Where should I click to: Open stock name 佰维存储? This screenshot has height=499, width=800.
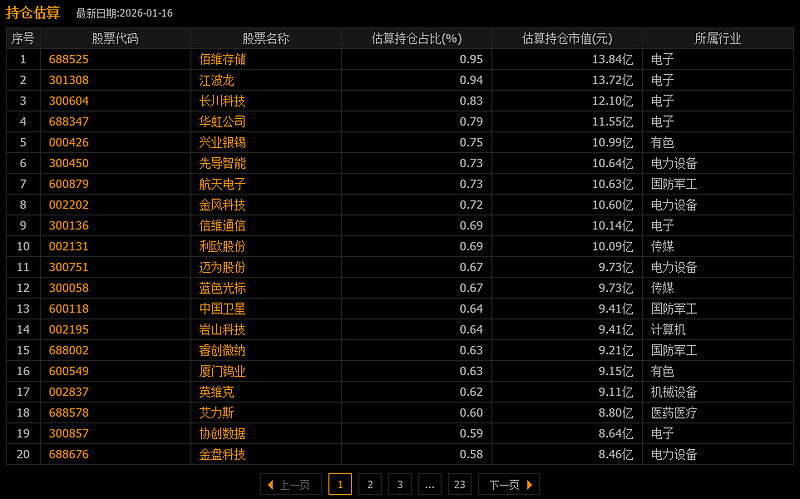pos(222,59)
